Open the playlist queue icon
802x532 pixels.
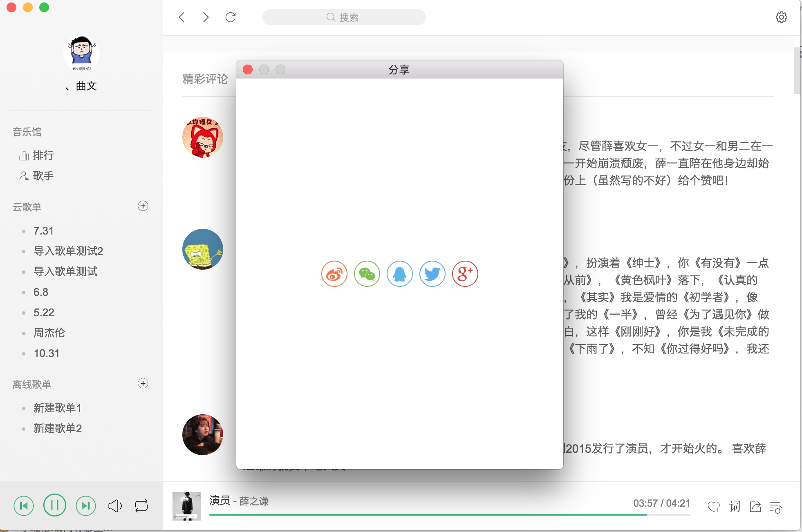pyautogui.click(x=775, y=507)
